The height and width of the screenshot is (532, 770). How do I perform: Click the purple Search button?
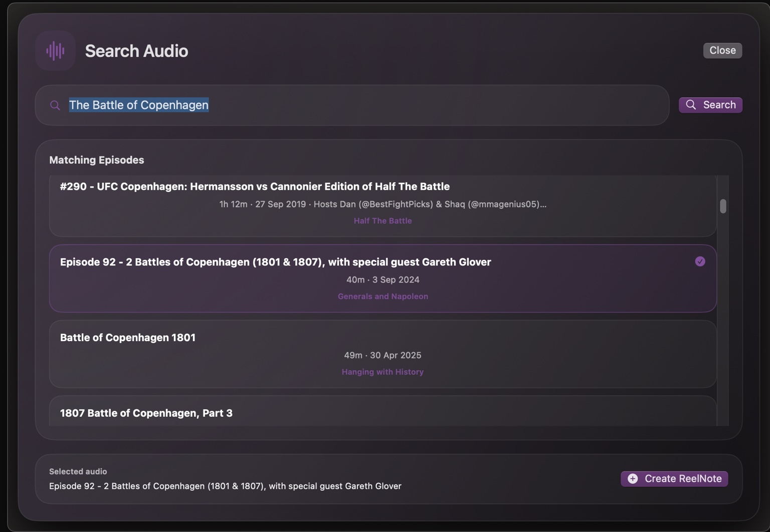coord(710,105)
